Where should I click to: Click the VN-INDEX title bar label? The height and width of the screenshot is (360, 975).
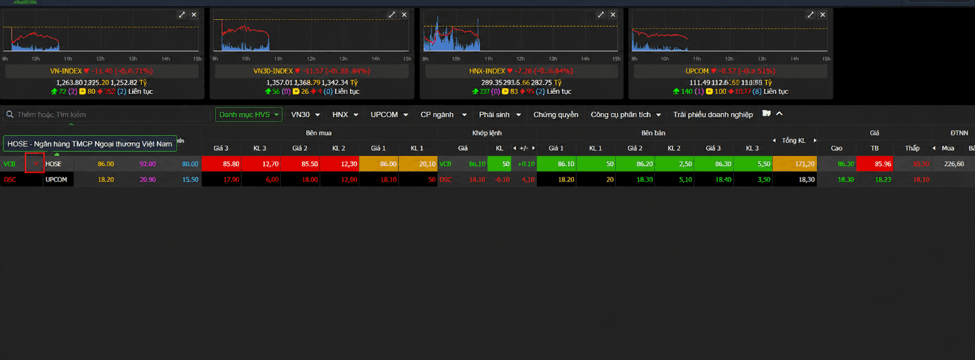tap(102, 71)
